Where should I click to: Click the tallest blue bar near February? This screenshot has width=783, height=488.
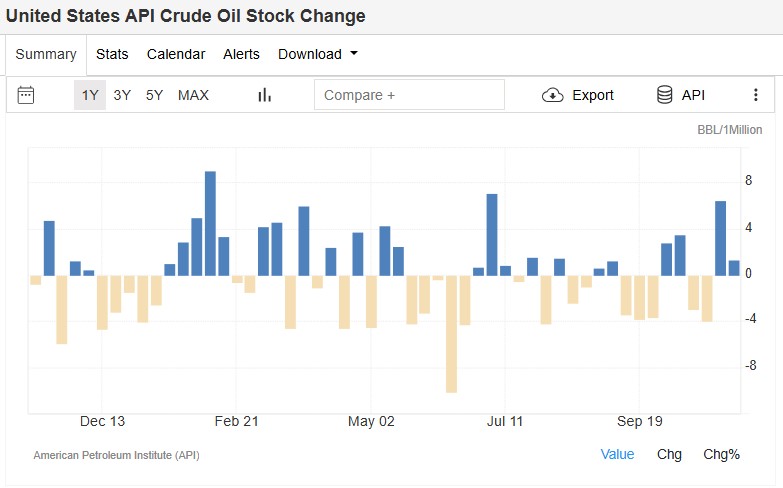tap(210, 223)
